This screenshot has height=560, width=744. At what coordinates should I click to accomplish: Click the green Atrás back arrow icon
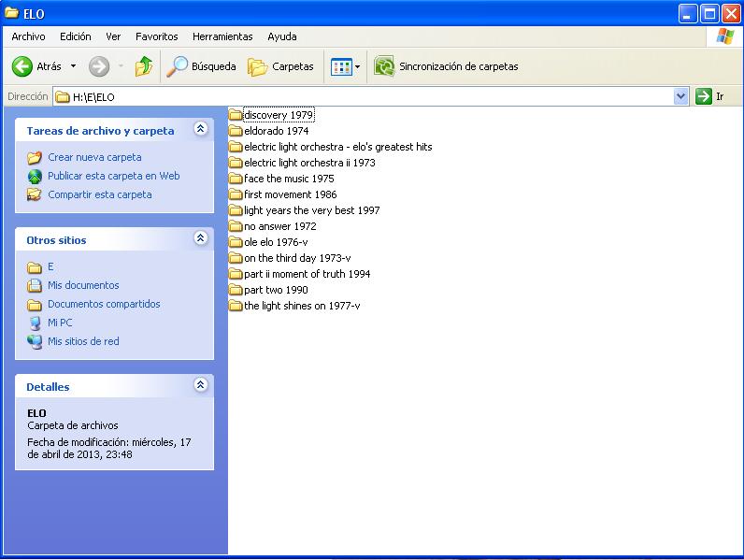pyautogui.click(x=21, y=66)
